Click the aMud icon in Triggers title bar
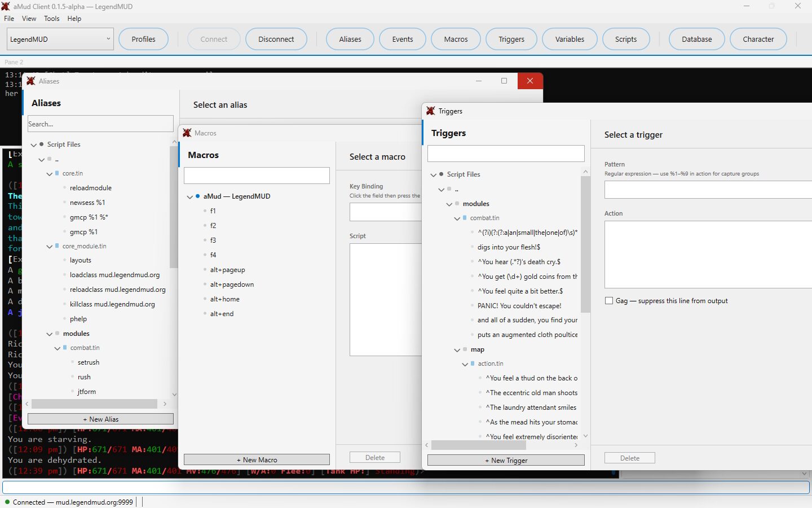This screenshot has width=812, height=508. (431, 111)
